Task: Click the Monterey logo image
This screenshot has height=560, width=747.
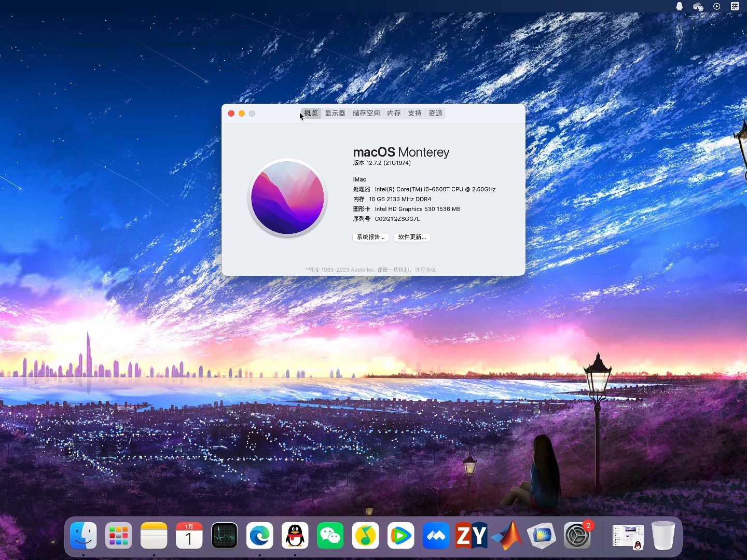Action: click(x=287, y=198)
